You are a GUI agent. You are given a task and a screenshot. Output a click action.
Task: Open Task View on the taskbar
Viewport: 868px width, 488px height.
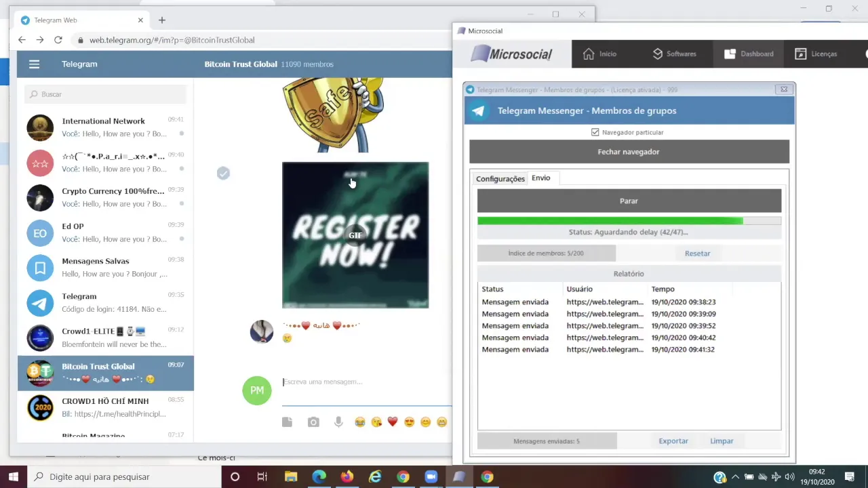(x=262, y=477)
